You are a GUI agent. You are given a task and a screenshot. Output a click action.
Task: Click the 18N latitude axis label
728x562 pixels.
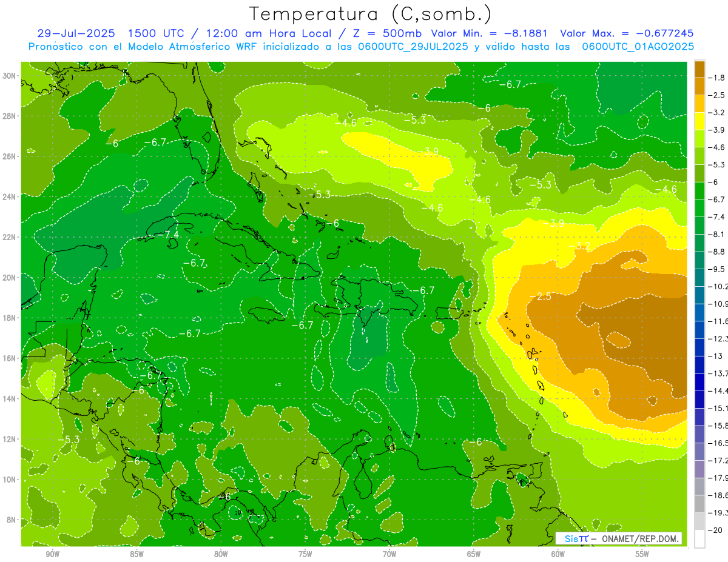coord(10,318)
